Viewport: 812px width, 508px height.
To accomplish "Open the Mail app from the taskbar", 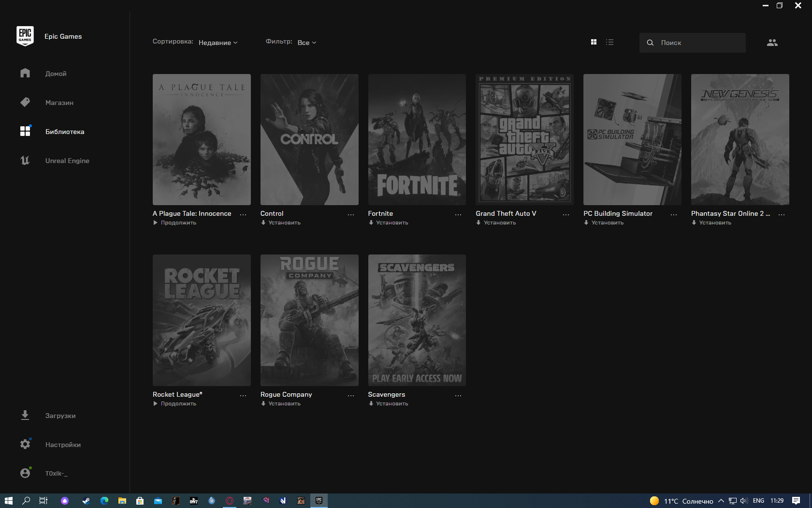I will point(158,501).
